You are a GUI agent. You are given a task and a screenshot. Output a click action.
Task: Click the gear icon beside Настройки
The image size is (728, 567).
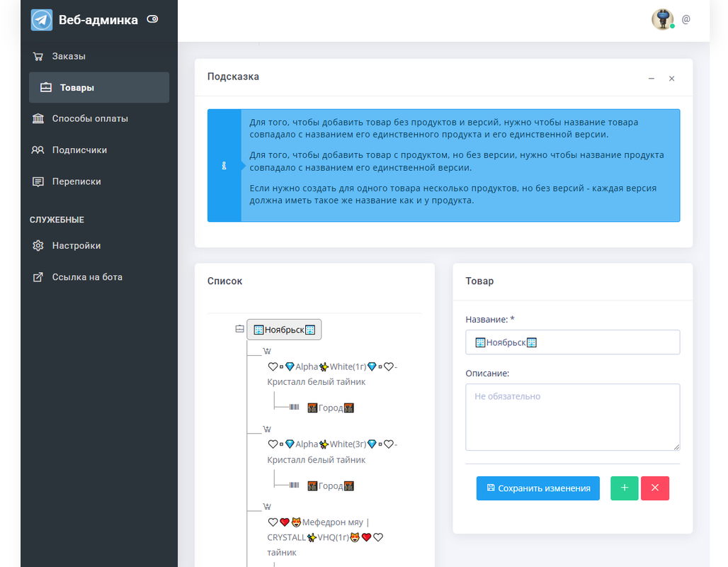pos(38,245)
